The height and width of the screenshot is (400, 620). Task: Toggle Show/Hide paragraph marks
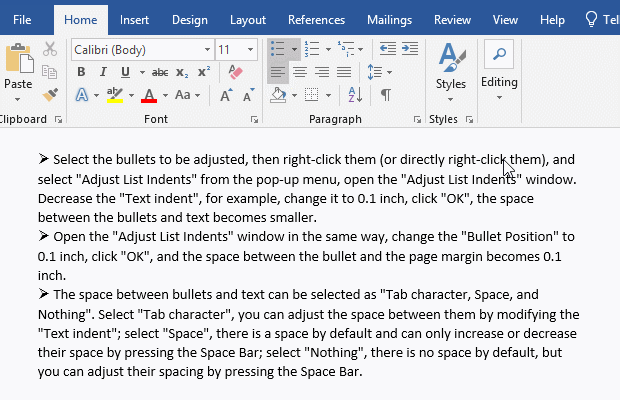[x=386, y=95]
